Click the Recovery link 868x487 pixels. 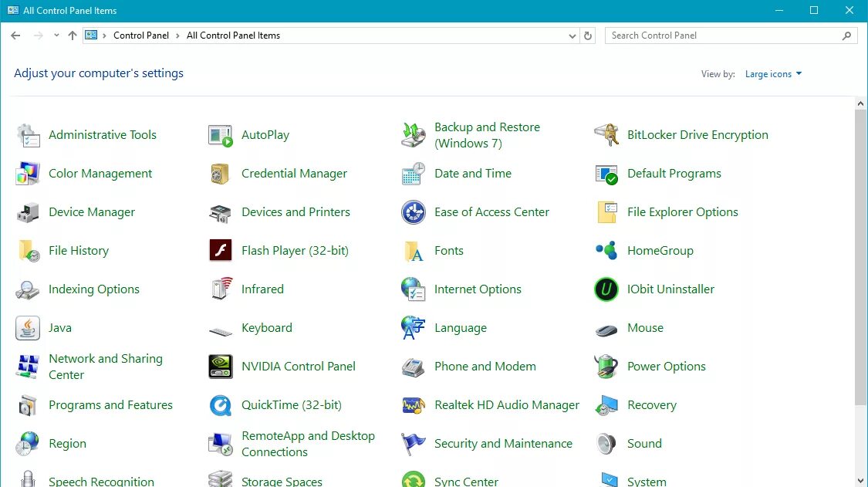(651, 405)
